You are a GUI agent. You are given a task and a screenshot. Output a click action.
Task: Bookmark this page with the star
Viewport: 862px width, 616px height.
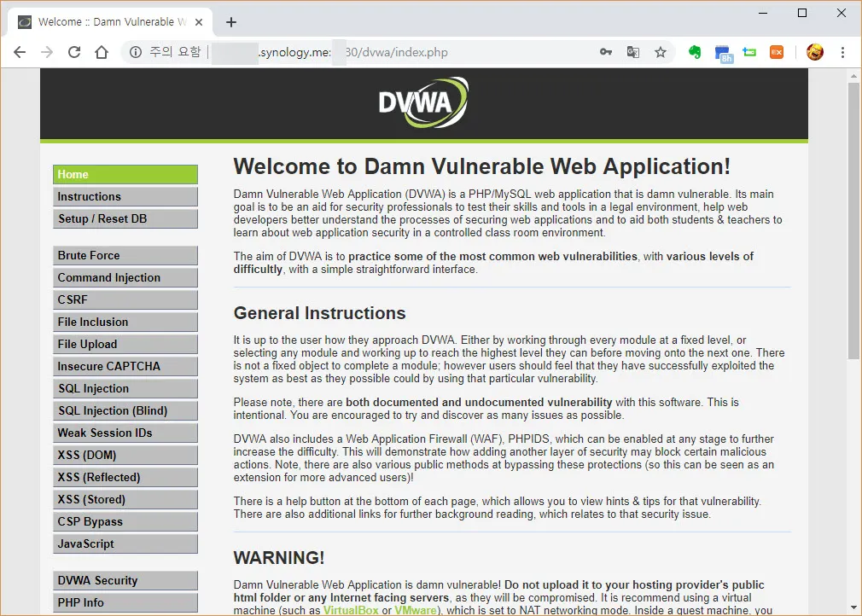tap(660, 52)
